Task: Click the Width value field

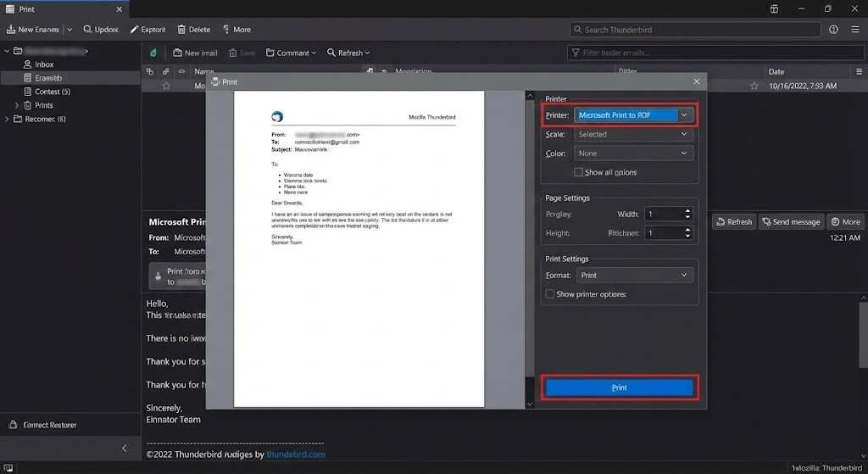Action: click(x=663, y=215)
